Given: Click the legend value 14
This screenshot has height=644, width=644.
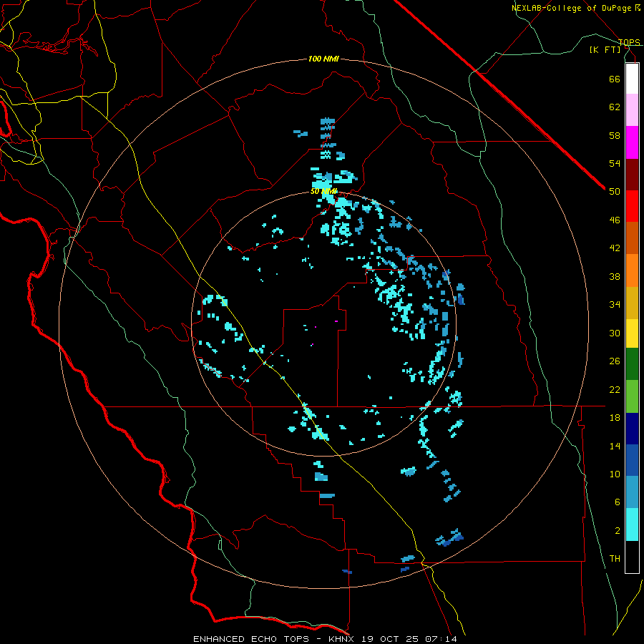Looking at the screenshot, I should (615, 446).
